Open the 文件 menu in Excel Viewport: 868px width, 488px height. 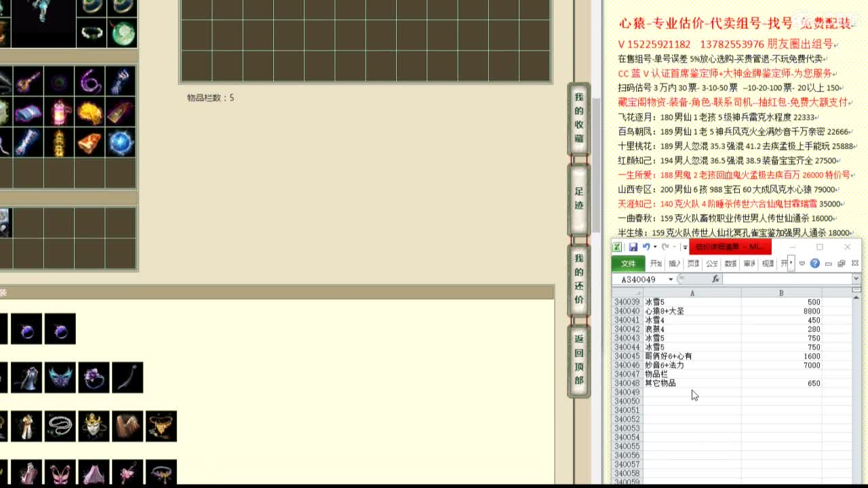coord(628,264)
